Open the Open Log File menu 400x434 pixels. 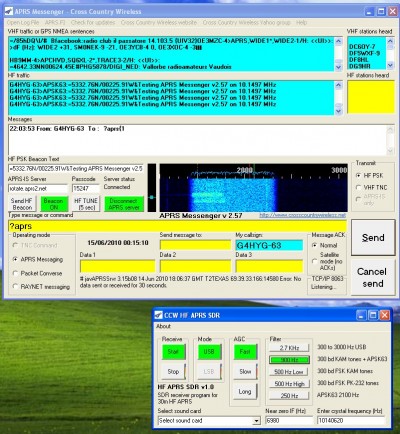click(x=23, y=23)
